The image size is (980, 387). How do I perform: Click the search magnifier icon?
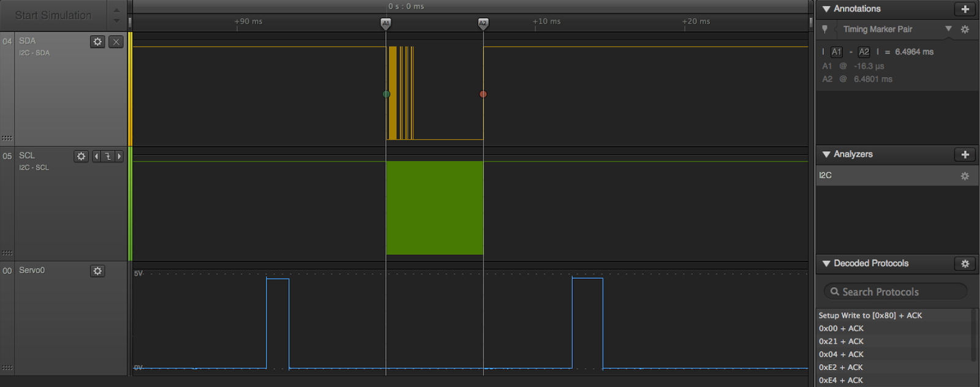[x=835, y=291]
